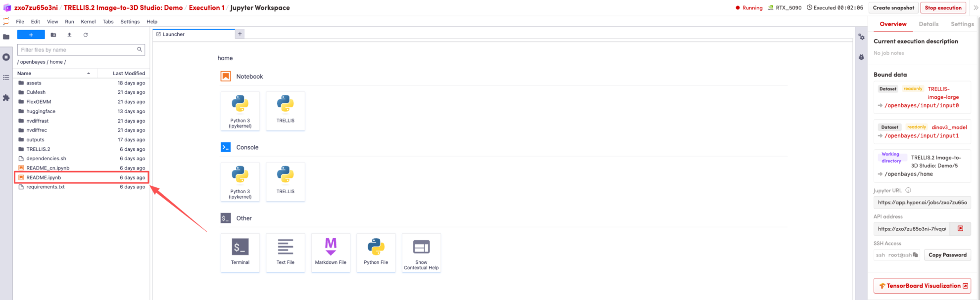Open the Kernel menu
Screen dimensions: 980x300
coord(88,22)
